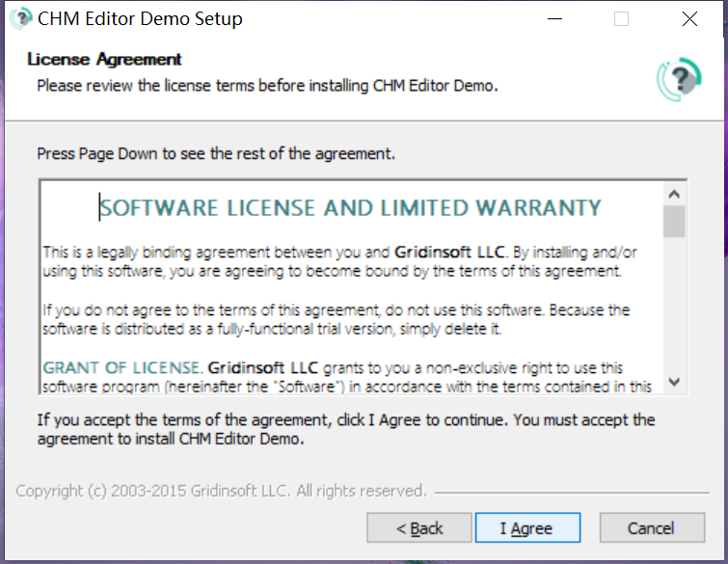Click the disabled maximize button
Screen dimensions: 728x564
[621, 18]
